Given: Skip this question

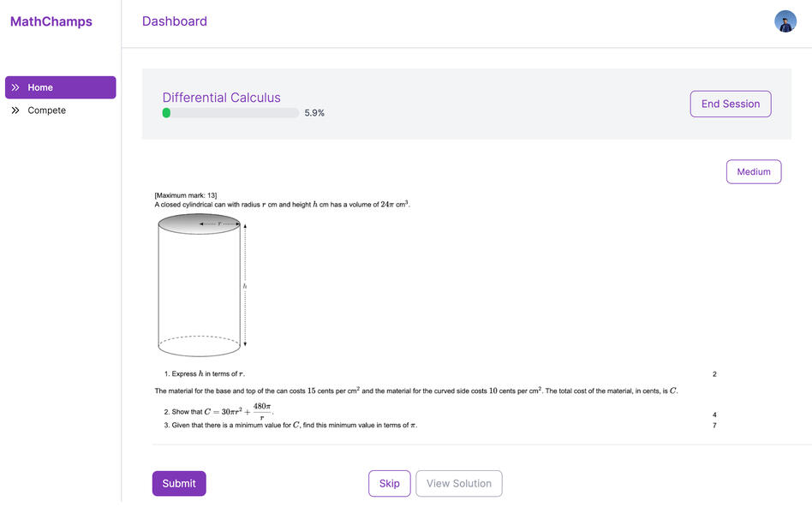Looking at the screenshot, I should (390, 483).
